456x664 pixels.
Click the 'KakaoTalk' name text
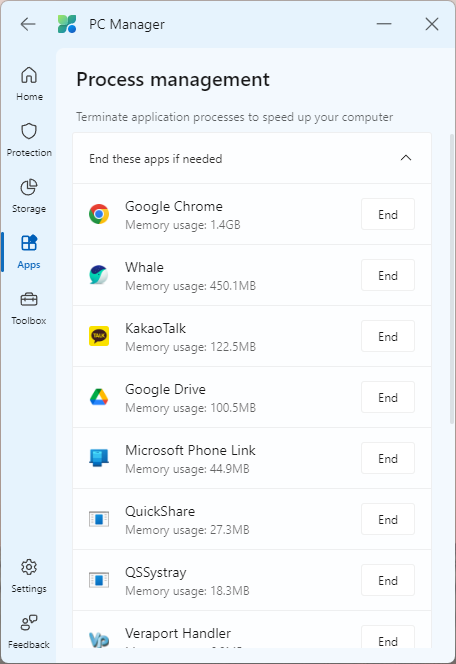click(x=155, y=328)
